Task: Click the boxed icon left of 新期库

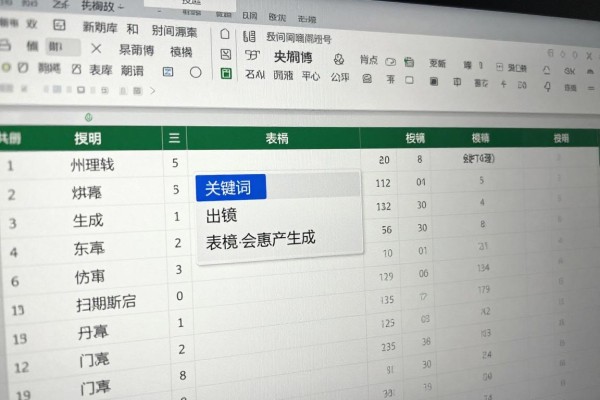Action: [59, 25]
